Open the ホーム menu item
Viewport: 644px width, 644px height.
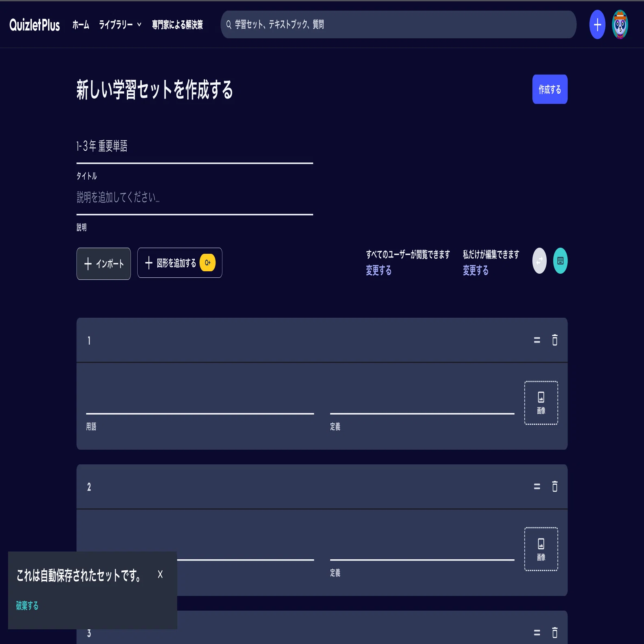coord(81,25)
